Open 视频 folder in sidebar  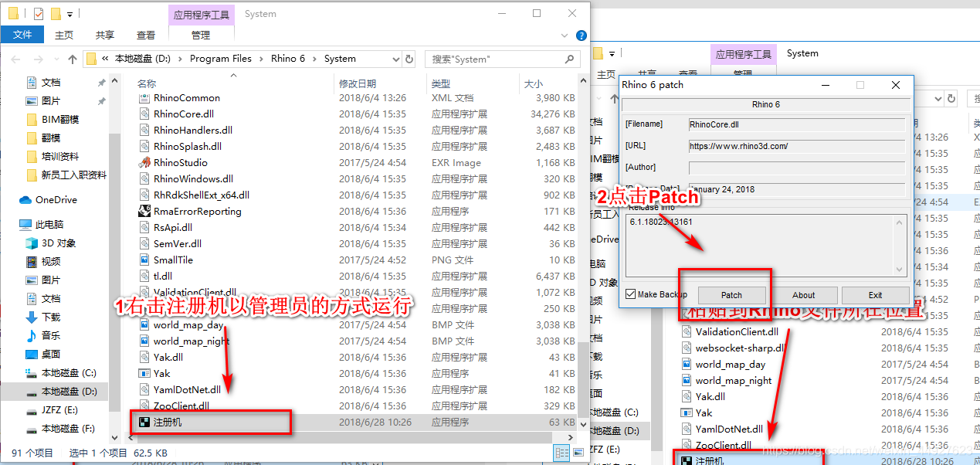point(43,262)
